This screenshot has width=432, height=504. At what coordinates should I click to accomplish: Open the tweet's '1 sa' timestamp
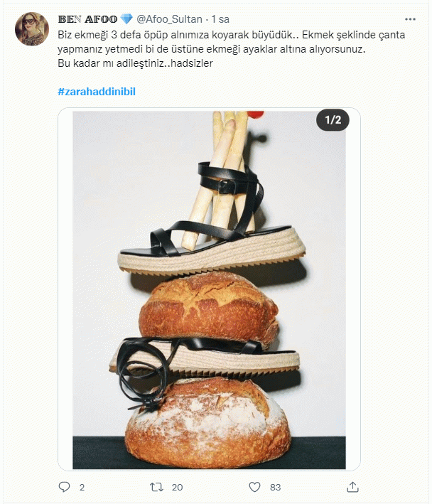220,18
